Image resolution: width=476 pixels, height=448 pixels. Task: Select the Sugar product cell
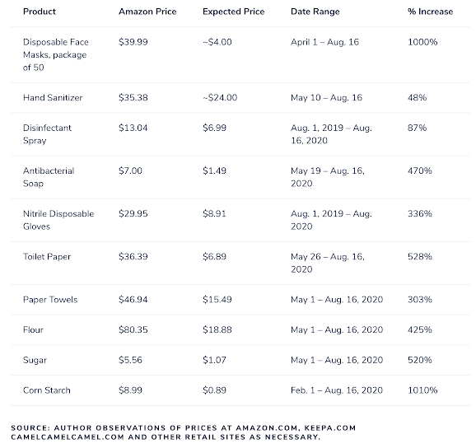coord(35,360)
